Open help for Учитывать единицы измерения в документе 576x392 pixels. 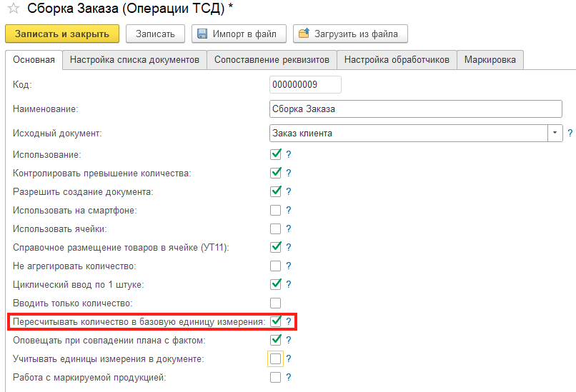[289, 358]
